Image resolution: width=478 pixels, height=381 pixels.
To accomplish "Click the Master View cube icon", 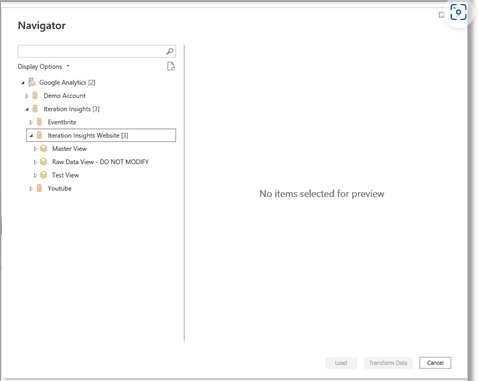I will coord(43,148).
